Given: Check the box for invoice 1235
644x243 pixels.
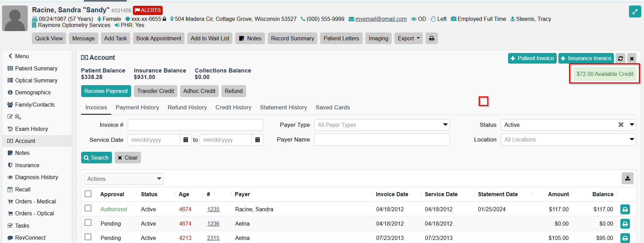Looking at the screenshot, I should point(88,208).
